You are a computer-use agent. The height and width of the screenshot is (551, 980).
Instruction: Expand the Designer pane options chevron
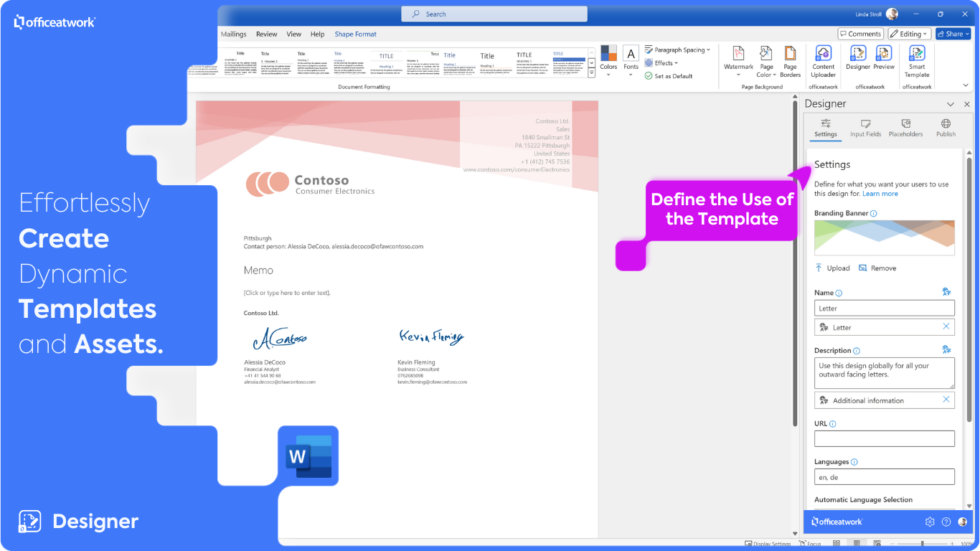pos(951,104)
